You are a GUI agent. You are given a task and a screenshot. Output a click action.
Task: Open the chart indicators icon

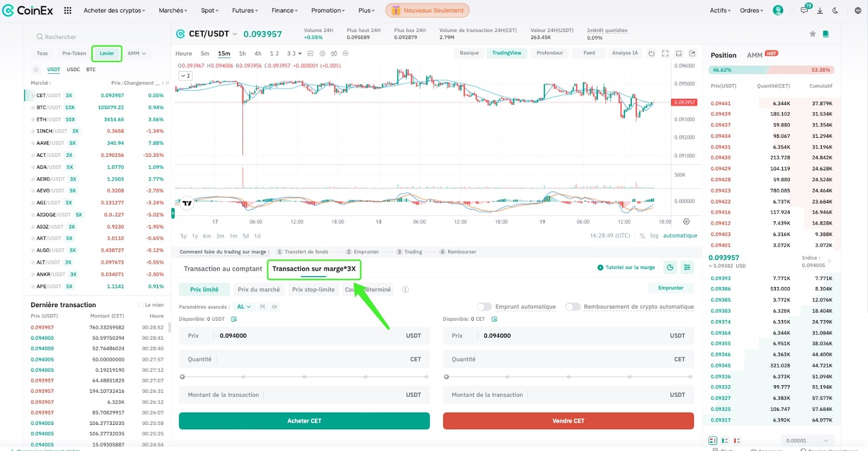click(x=310, y=53)
